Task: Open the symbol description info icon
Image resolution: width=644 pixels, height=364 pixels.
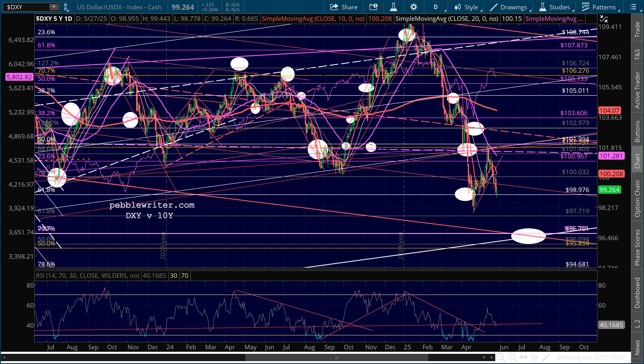Action: click(373, 7)
